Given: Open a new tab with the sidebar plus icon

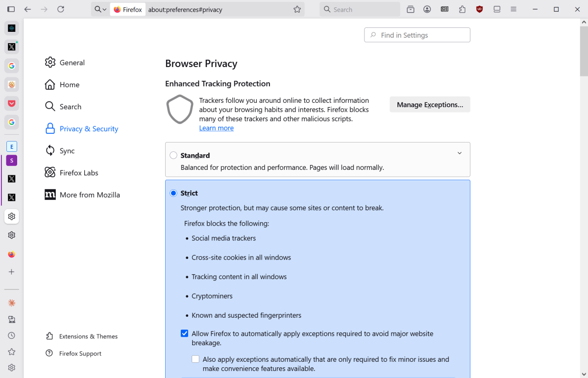Looking at the screenshot, I should [x=11, y=272].
